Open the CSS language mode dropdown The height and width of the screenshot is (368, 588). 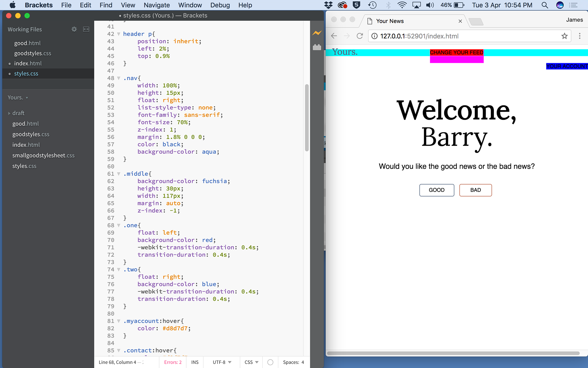pyautogui.click(x=251, y=362)
